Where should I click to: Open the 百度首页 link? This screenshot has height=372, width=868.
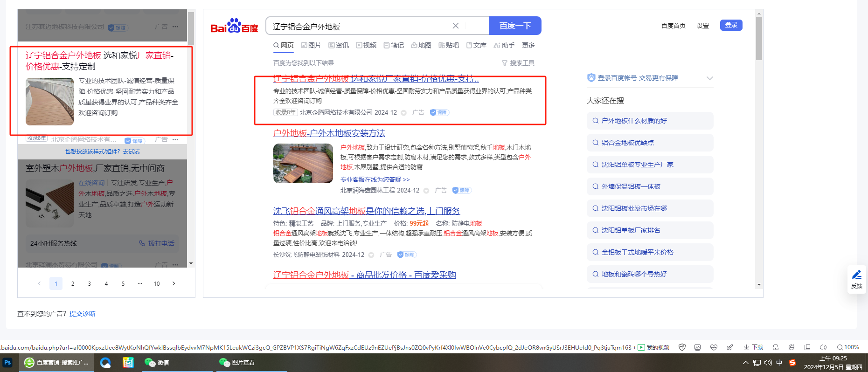tap(673, 26)
